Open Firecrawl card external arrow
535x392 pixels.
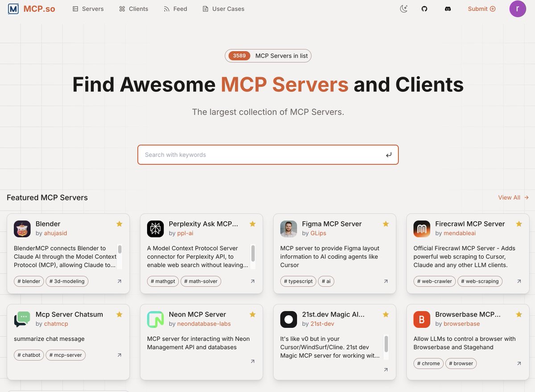[519, 281]
